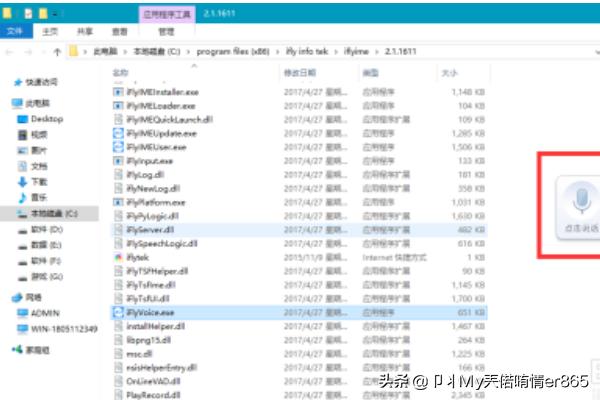Open 此电脑 in the navigation pane
Image resolution: width=600 pixels, height=400 pixels.
tap(38, 103)
